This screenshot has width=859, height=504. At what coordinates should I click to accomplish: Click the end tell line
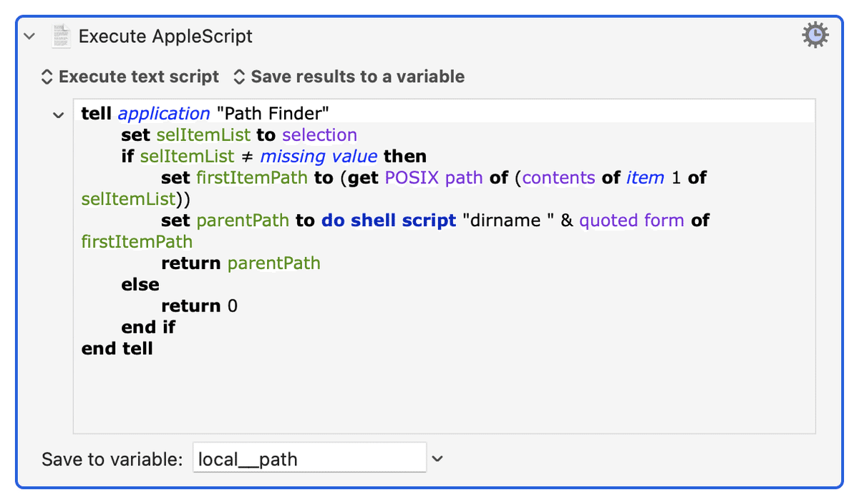coord(117,349)
